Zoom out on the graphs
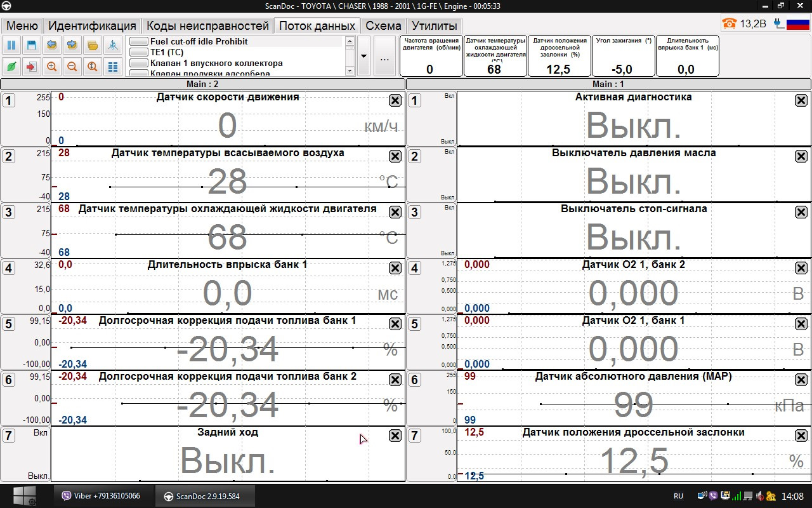Screen dimensions: 812x508 pos(72,67)
